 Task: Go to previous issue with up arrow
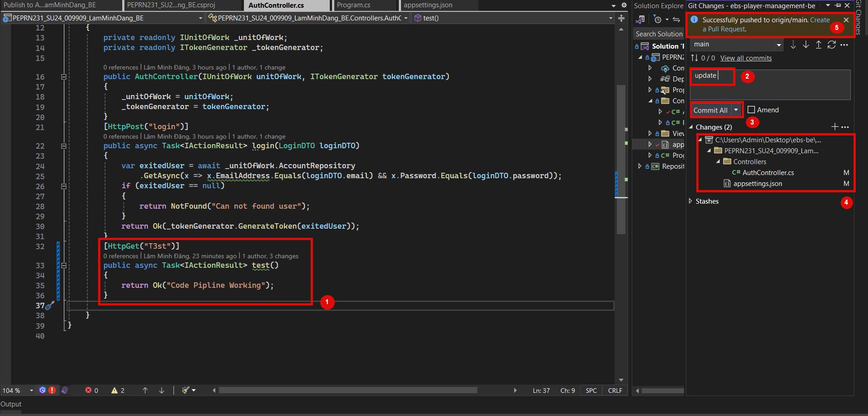(145, 390)
